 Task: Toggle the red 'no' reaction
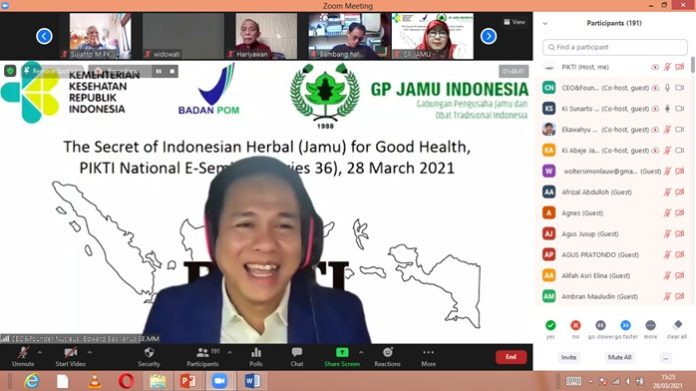point(576,325)
